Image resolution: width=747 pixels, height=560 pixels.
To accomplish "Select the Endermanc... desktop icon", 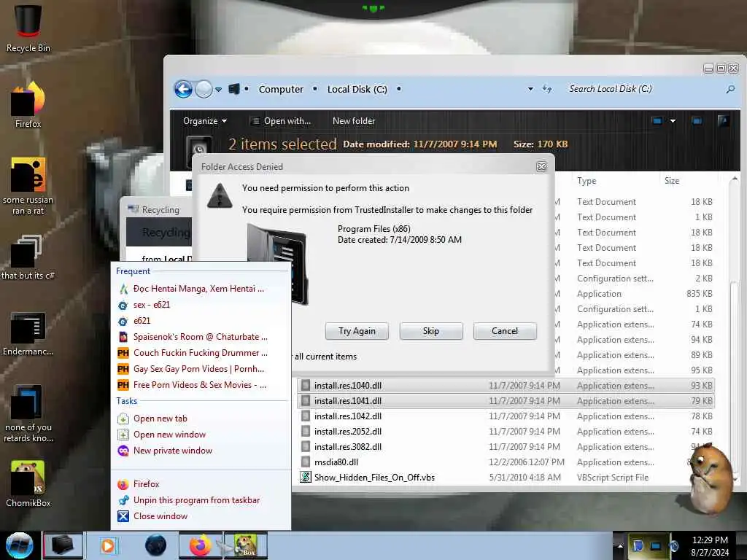I will click(x=28, y=334).
